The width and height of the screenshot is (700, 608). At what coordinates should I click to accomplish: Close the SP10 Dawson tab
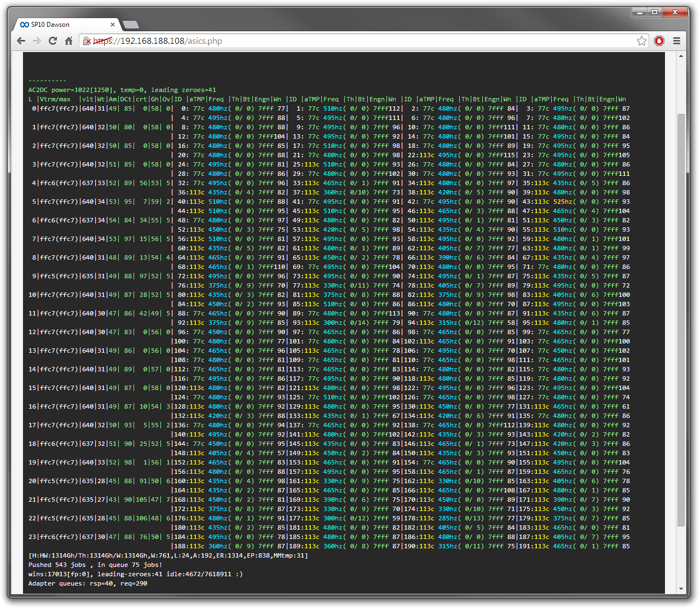pyautogui.click(x=113, y=25)
